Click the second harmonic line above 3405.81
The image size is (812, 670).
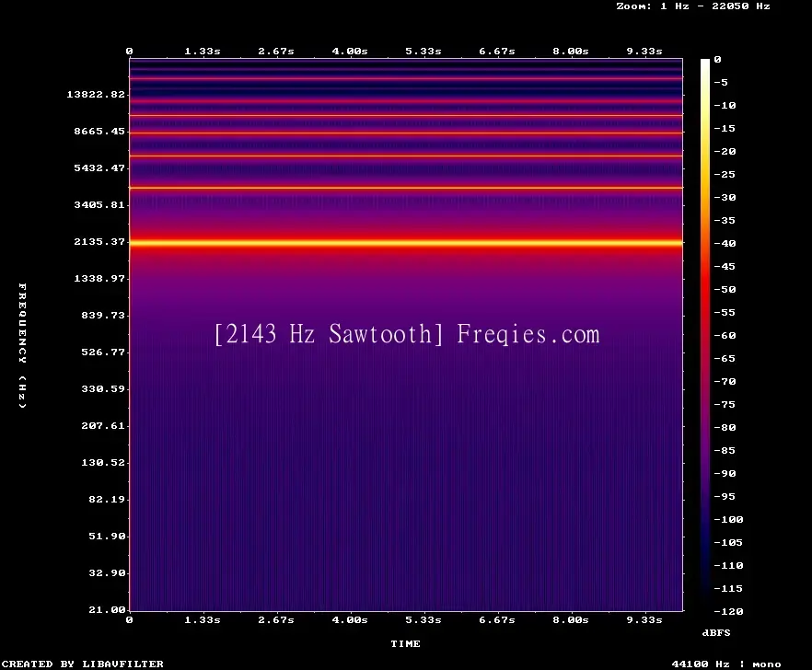coord(406,188)
